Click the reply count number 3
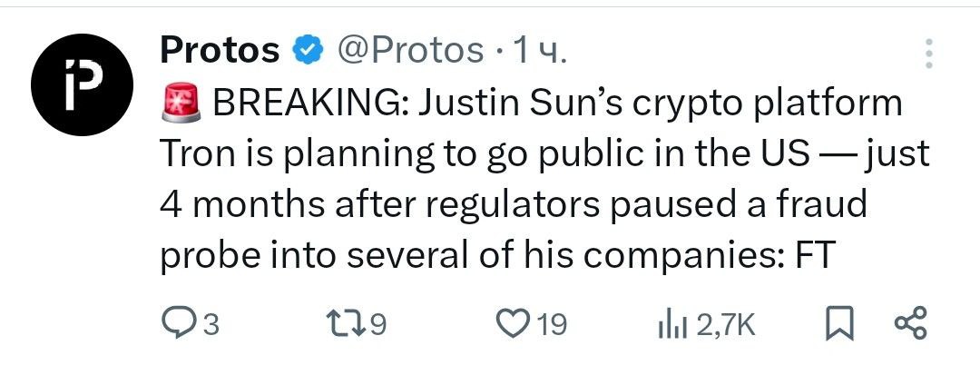 click(211, 325)
